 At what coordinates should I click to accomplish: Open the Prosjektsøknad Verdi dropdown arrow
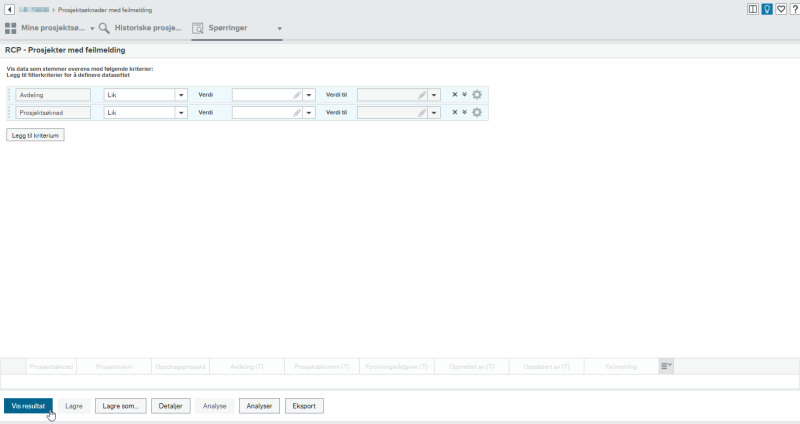(309, 113)
